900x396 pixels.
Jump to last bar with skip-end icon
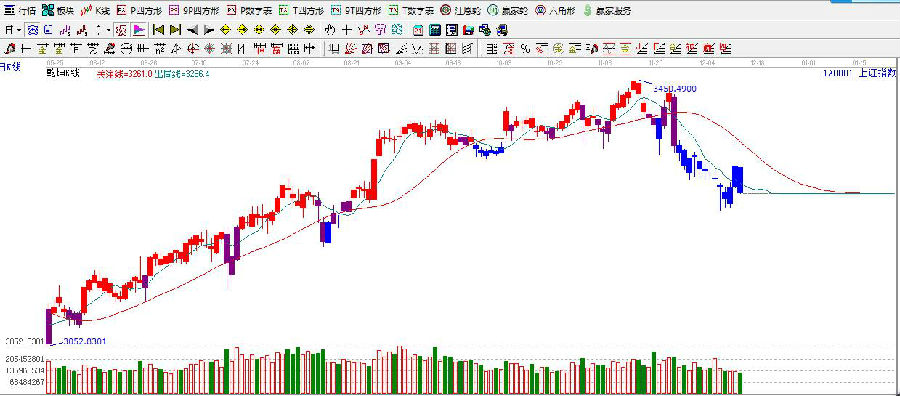click(x=175, y=30)
